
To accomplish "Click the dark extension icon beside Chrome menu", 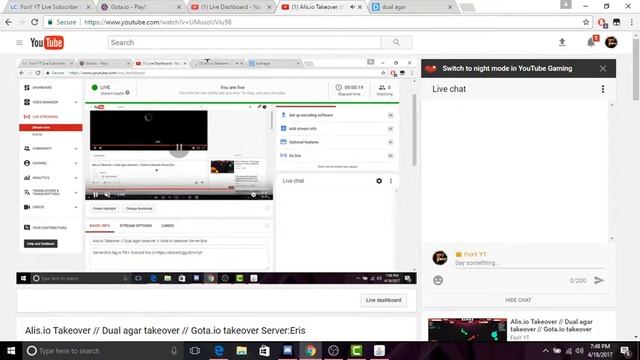I will point(616,22).
